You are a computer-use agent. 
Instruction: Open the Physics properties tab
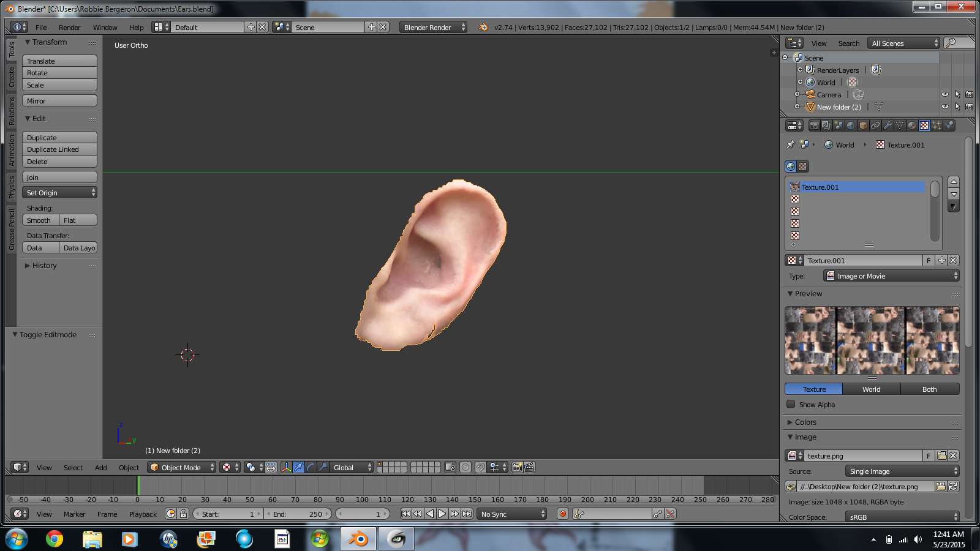(949, 126)
